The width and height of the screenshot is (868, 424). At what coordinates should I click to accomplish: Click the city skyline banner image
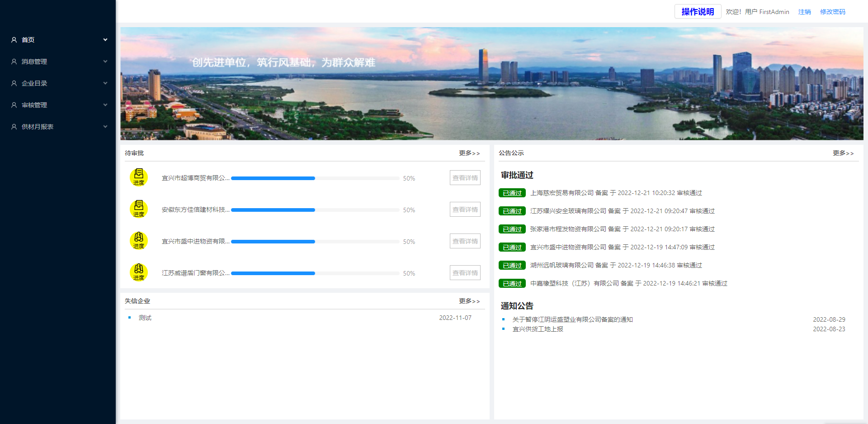pos(492,83)
